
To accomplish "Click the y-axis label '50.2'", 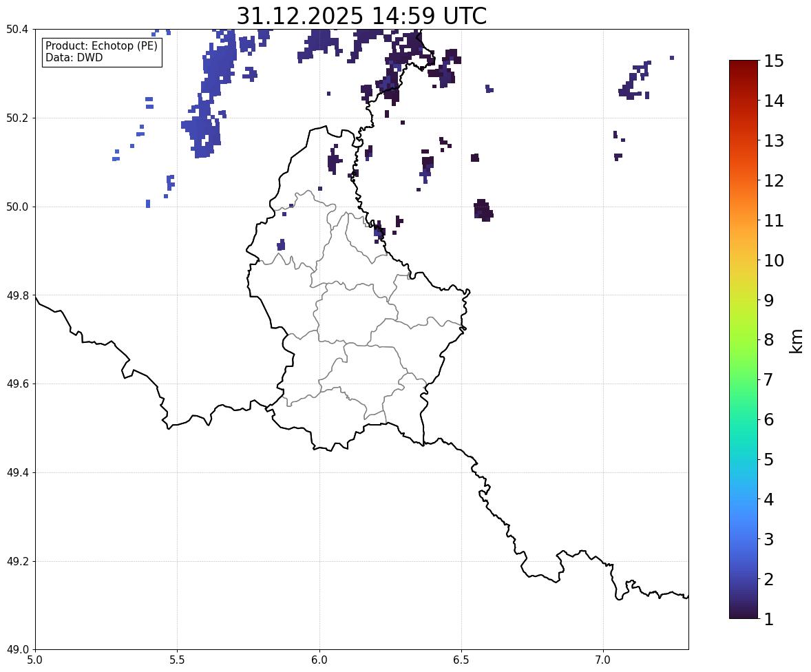I will [x=17, y=118].
